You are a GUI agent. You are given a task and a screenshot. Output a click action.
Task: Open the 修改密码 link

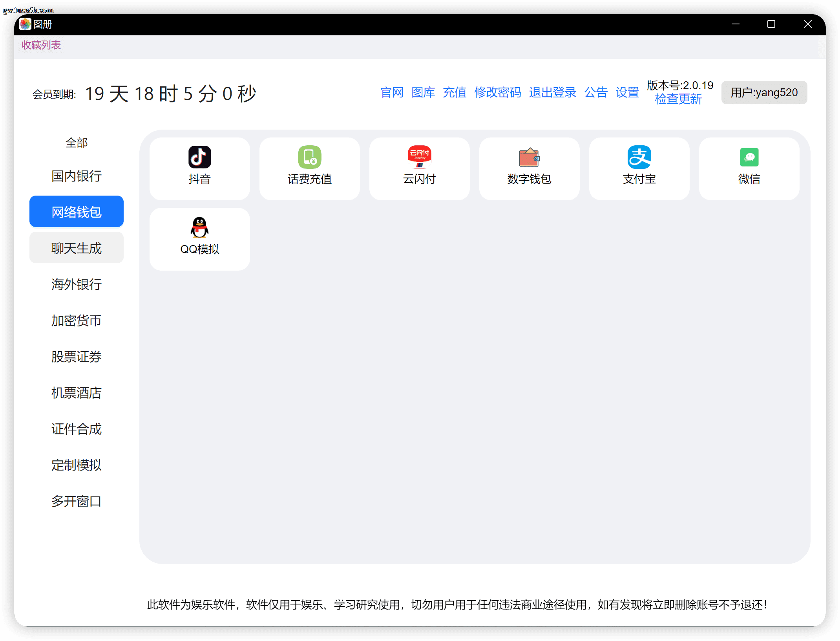498,92
